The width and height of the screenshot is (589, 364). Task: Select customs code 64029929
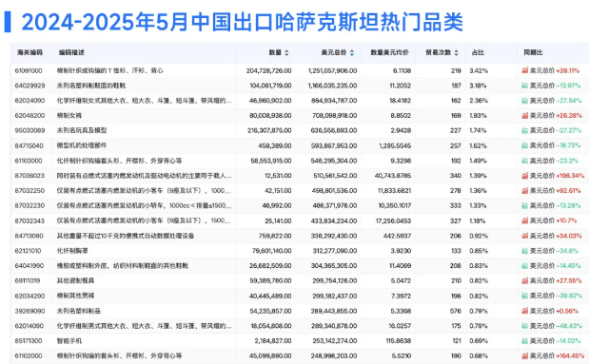tap(29, 86)
